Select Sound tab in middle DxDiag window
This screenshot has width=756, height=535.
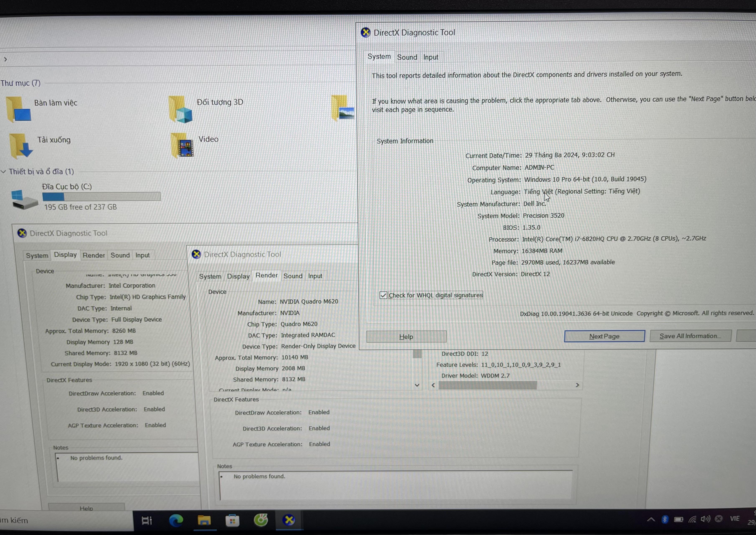(293, 276)
